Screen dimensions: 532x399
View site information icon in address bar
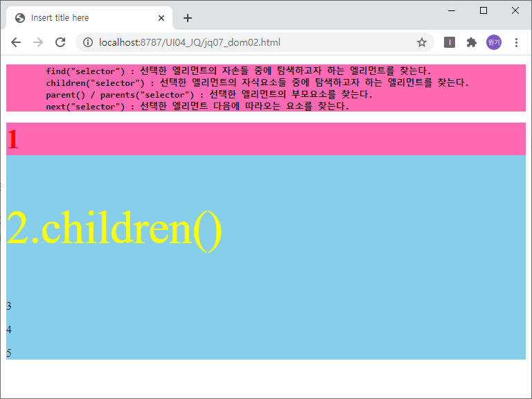(88, 42)
